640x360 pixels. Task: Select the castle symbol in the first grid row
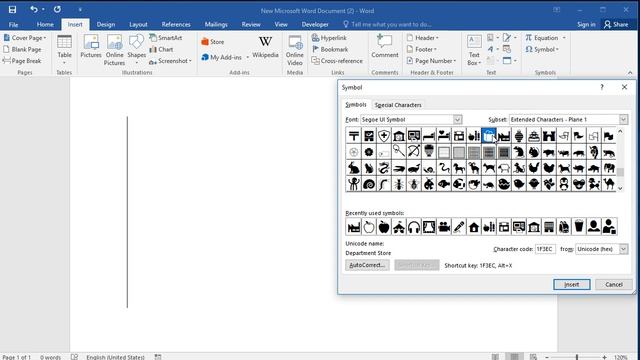pos(549,136)
